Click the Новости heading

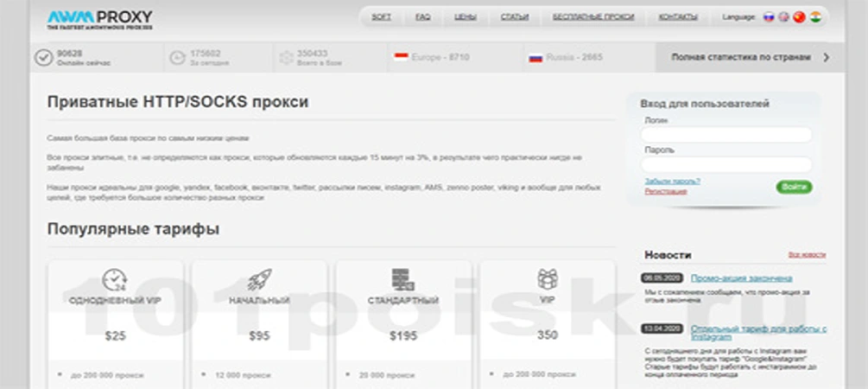(668, 255)
